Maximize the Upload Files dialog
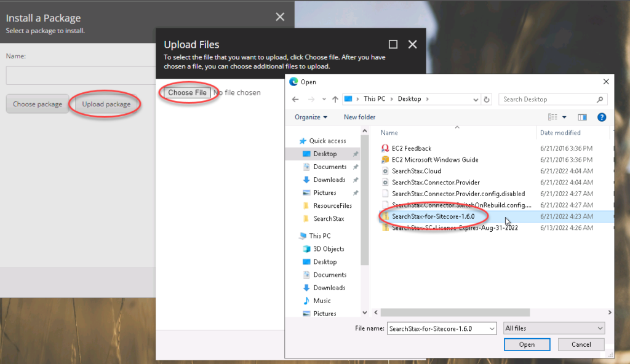The width and height of the screenshot is (630, 364). [393, 44]
